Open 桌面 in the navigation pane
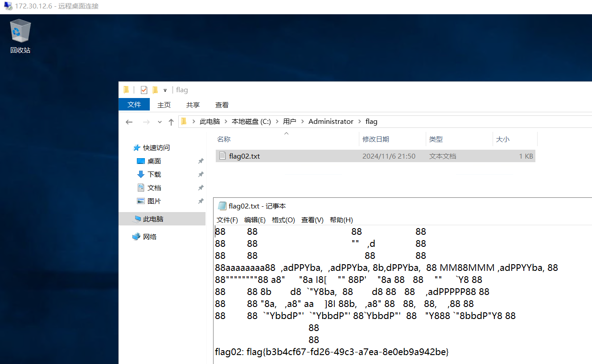The image size is (592, 364). click(154, 161)
